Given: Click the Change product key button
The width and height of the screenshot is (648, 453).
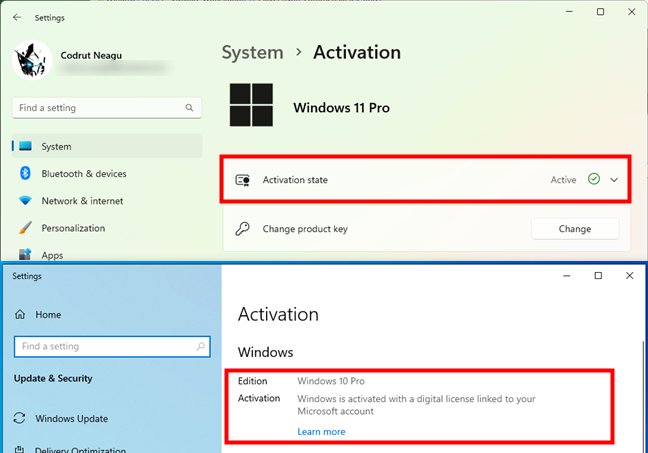Looking at the screenshot, I should (575, 229).
